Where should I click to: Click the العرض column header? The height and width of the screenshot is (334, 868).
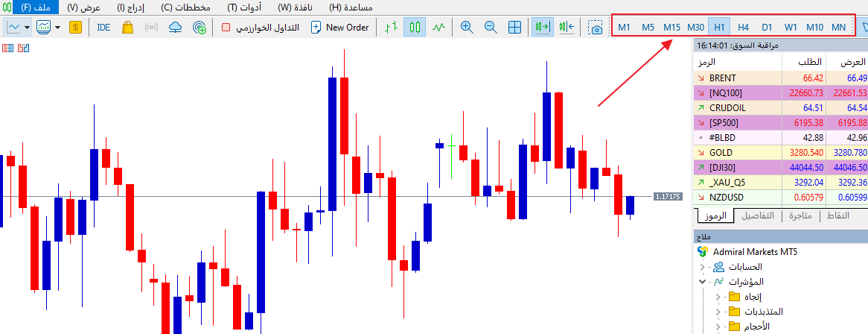click(846, 62)
